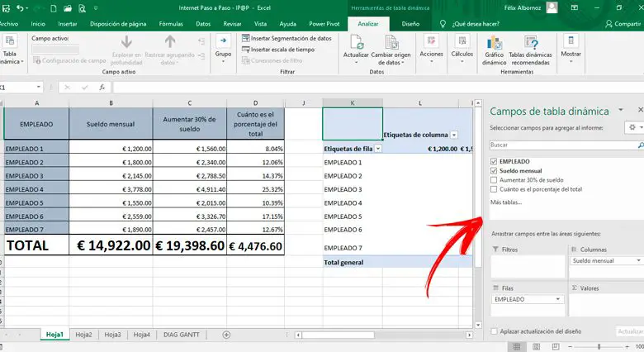Open the Etiquetas de columna filter dropdown
This screenshot has width=644, height=352.
(x=453, y=134)
